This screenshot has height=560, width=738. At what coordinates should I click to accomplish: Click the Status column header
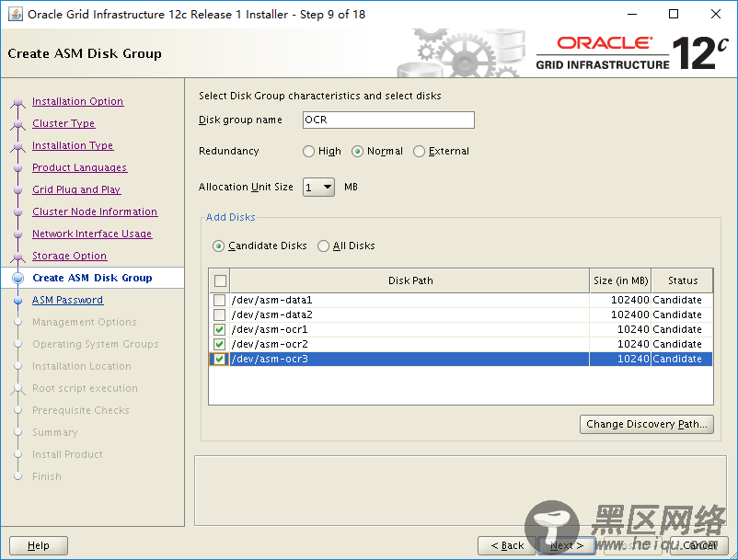pos(683,280)
